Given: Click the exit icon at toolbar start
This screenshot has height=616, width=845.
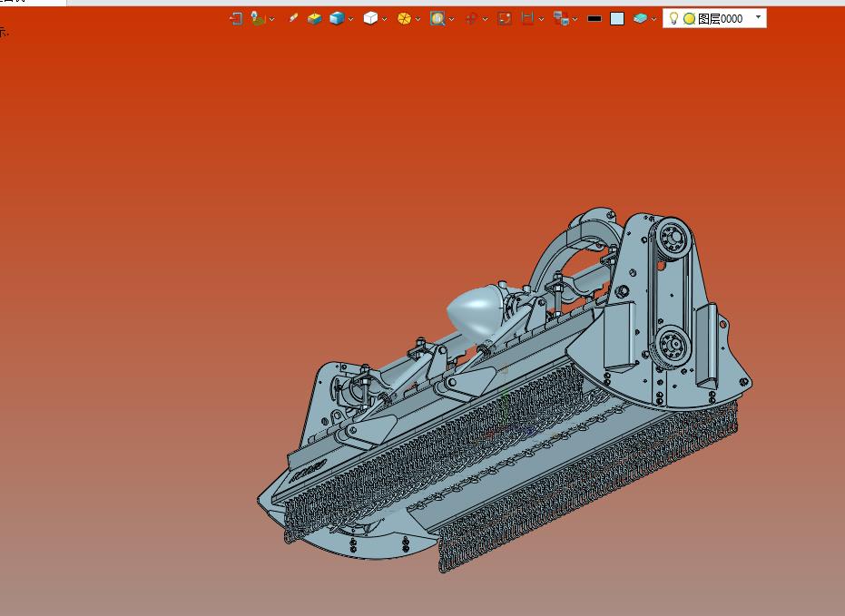Looking at the screenshot, I should [x=236, y=19].
